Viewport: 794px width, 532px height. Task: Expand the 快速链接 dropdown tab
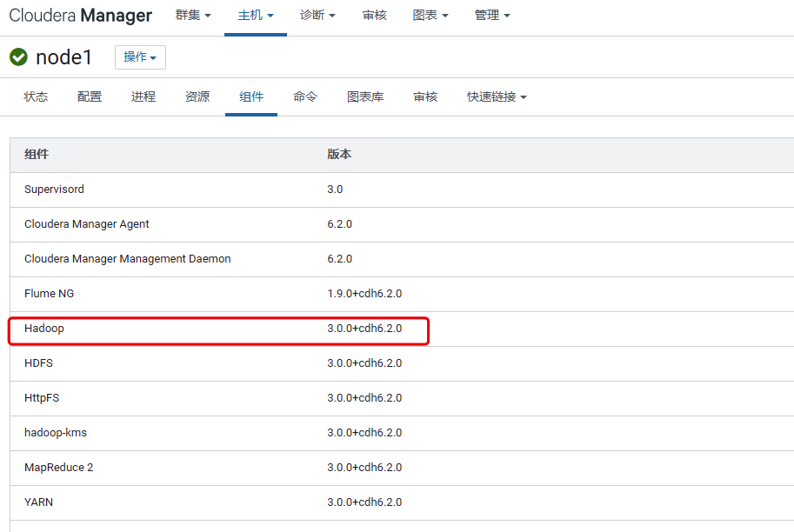497,96
